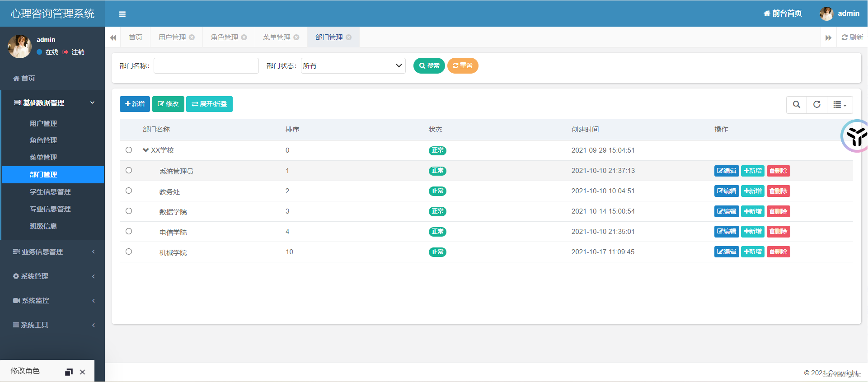868x382 pixels.
Task: Click the blue 新增 toolbar button
Action: (135, 104)
